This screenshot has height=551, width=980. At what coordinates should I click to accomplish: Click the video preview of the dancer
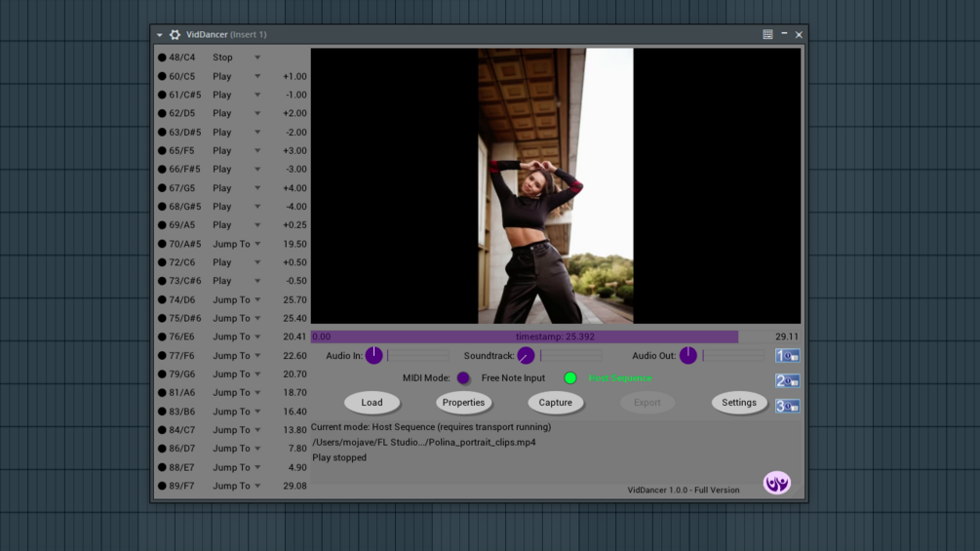coord(556,186)
